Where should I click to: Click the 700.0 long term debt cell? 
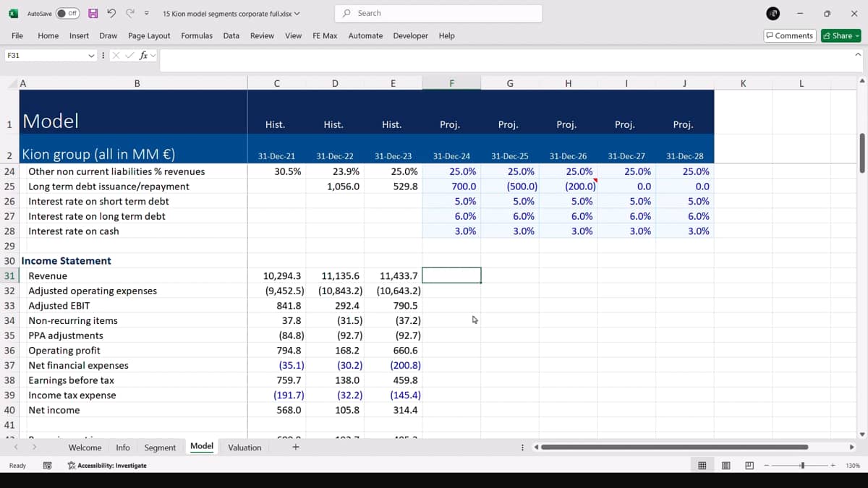[451, 187]
